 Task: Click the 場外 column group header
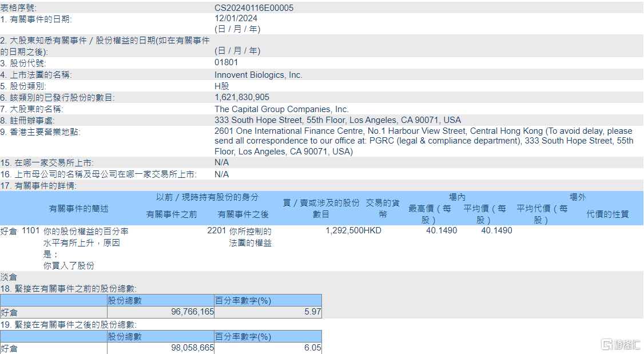(x=578, y=197)
